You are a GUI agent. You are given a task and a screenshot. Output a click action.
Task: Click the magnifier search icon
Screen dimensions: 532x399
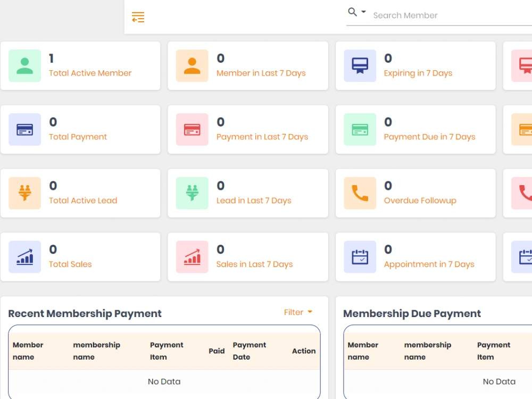pyautogui.click(x=352, y=12)
